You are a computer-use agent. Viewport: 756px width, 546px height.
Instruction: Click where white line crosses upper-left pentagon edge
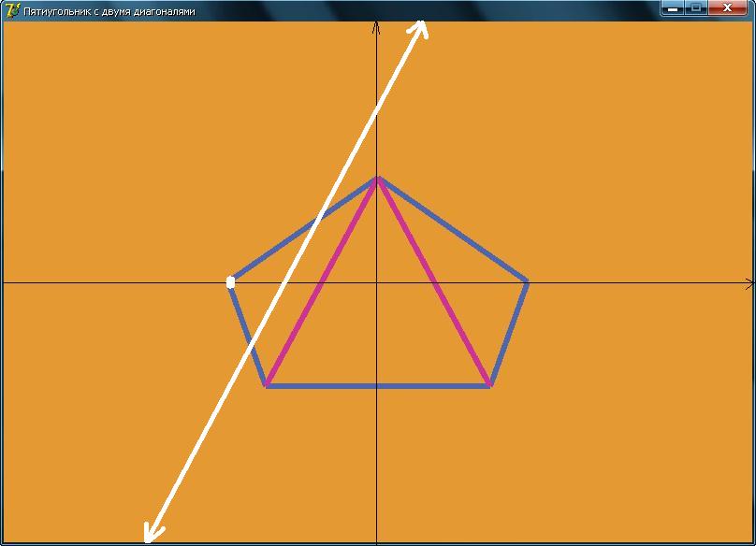pyautogui.click(x=317, y=221)
